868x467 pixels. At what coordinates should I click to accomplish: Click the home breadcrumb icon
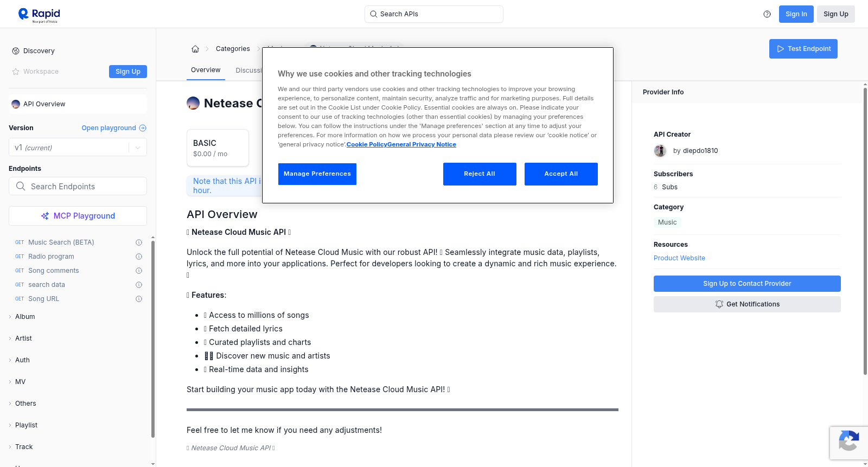click(195, 49)
